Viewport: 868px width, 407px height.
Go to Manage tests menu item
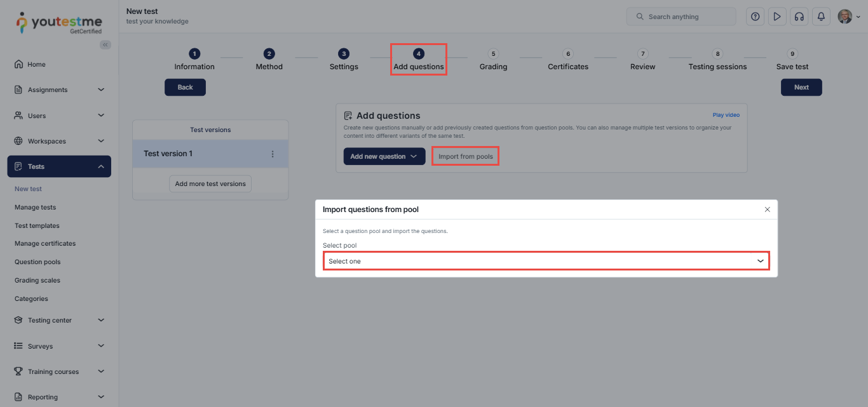(35, 207)
